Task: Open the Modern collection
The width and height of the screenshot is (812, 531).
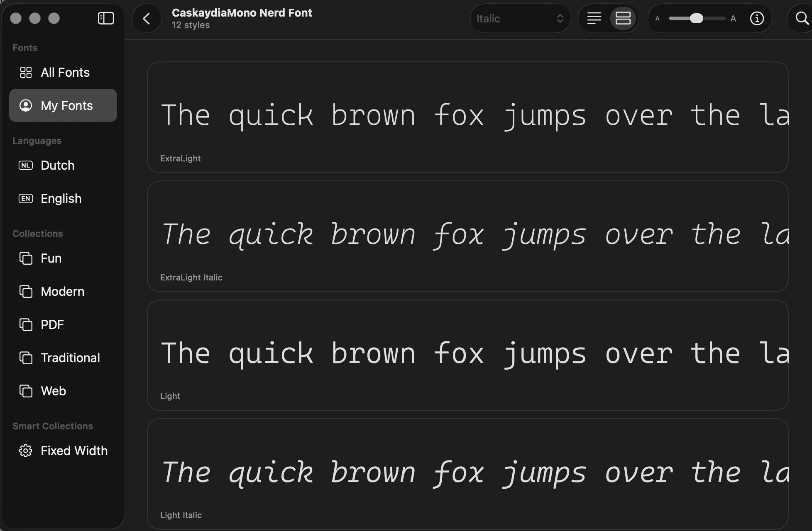Action: (x=62, y=292)
